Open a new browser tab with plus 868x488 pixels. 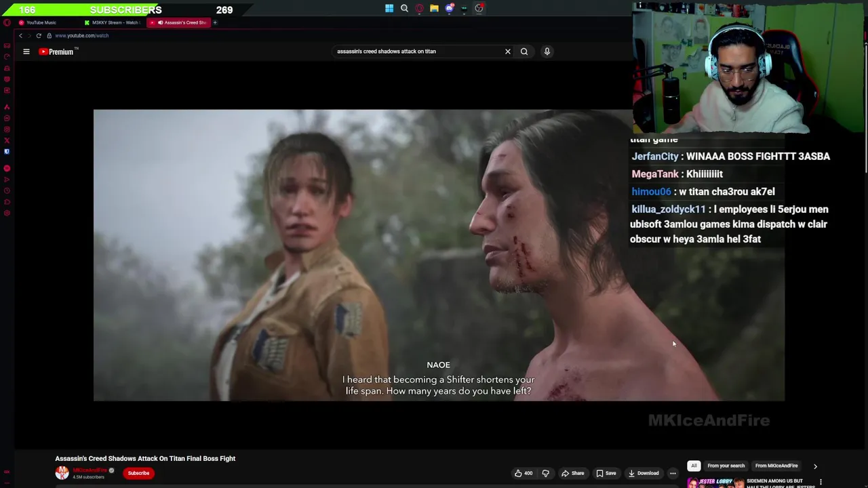pyautogui.click(x=215, y=22)
